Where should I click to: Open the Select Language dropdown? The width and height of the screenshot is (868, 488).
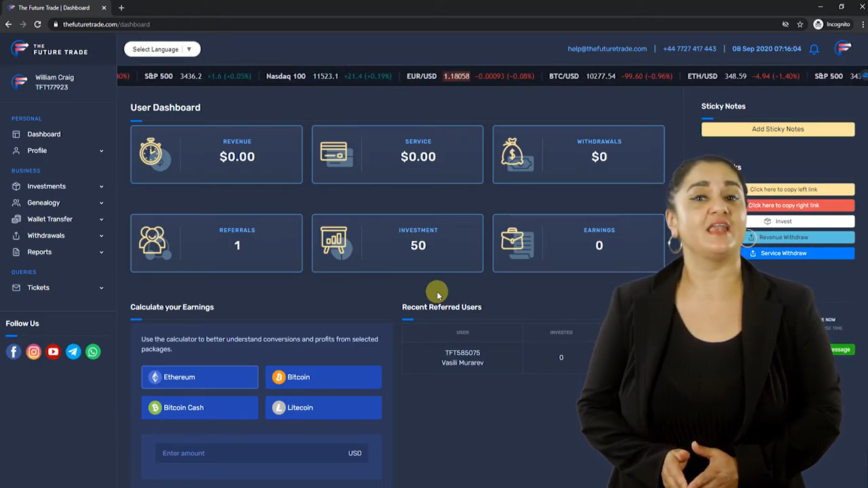(x=162, y=49)
